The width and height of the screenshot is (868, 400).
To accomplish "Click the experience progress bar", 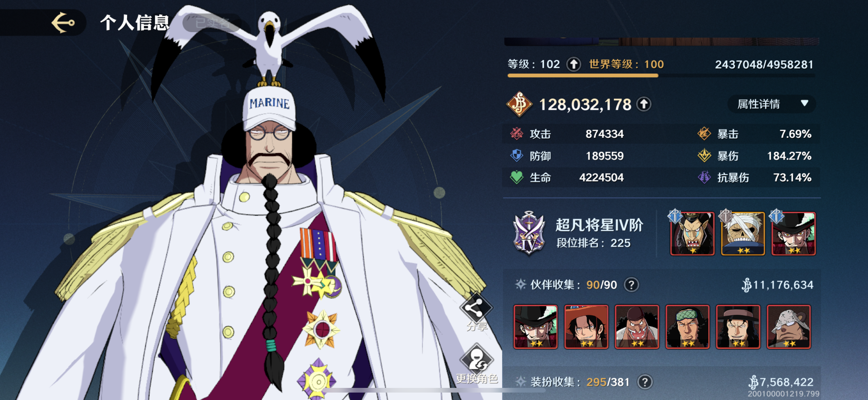I will pyautogui.click(x=661, y=76).
